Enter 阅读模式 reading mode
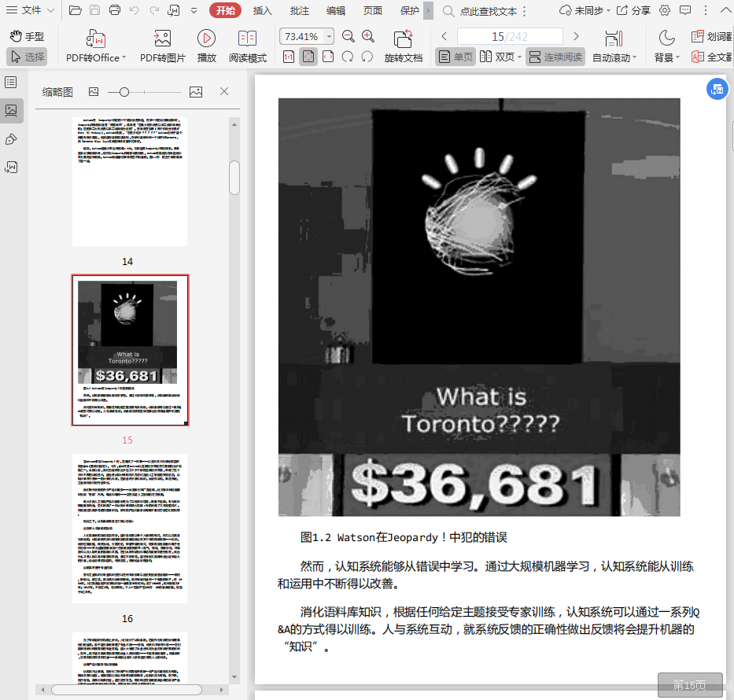 (248, 46)
